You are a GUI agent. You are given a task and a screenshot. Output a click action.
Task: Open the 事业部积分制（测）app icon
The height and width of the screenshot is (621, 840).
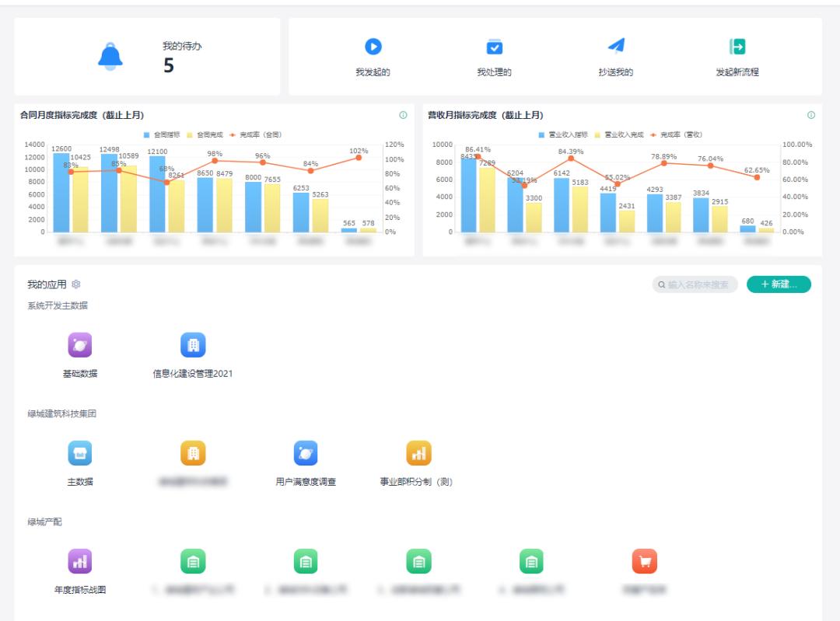point(419,453)
